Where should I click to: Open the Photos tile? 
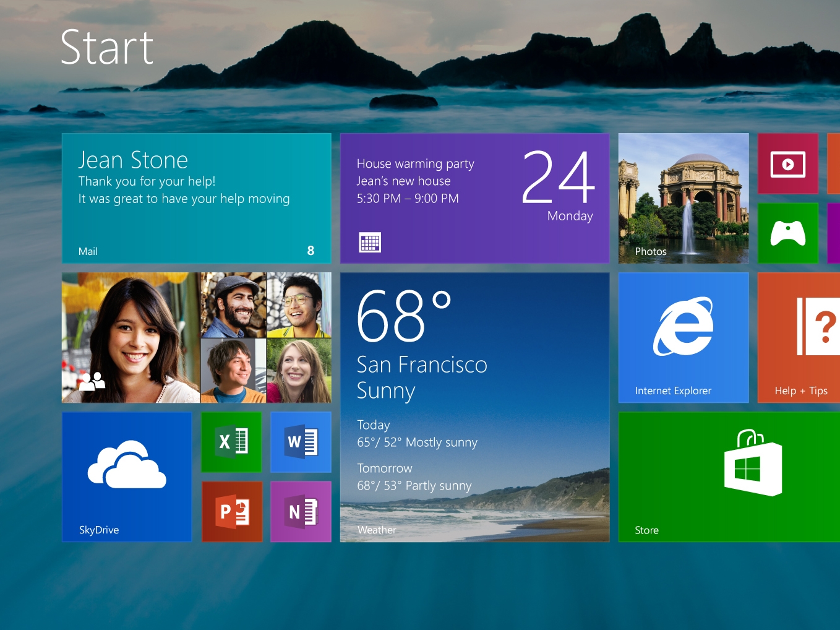(684, 198)
